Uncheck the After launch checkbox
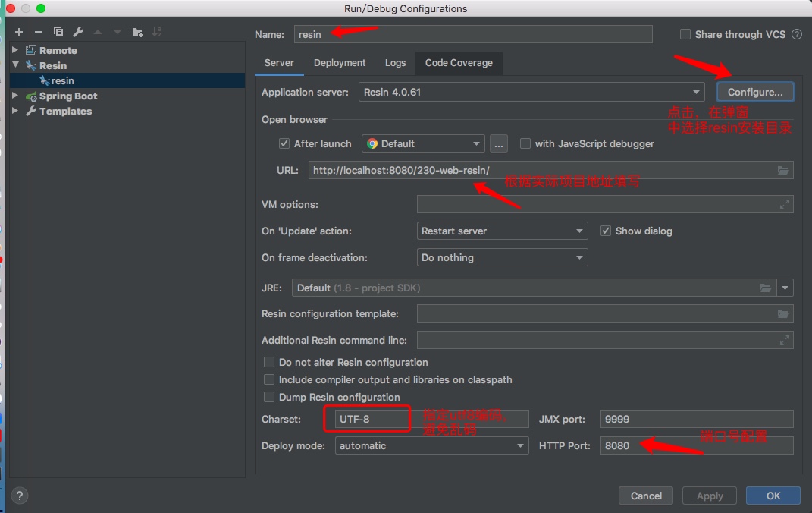Viewport: 812px width, 513px height. (284, 143)
